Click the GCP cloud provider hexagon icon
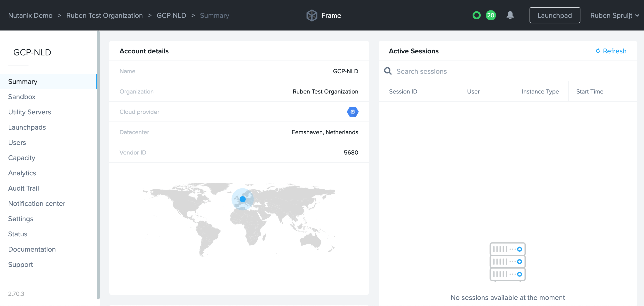This screenshot has height=306, width=644. point(352,112)
